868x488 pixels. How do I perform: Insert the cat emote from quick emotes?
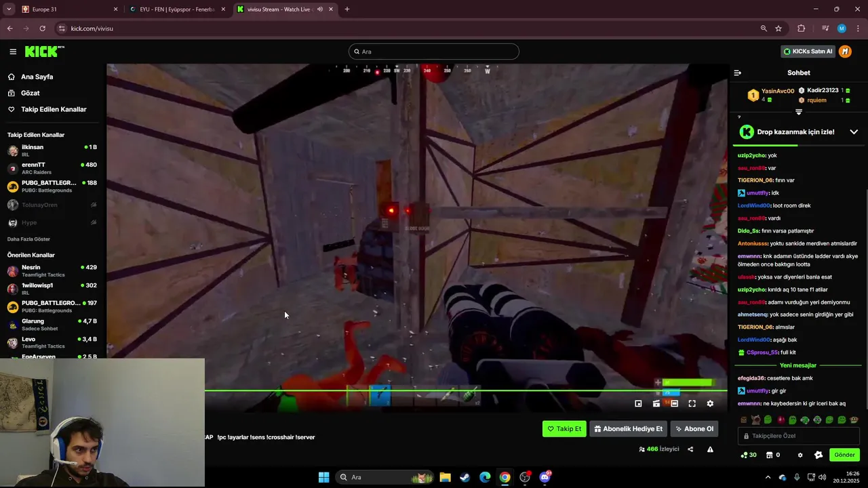[755, 420]
